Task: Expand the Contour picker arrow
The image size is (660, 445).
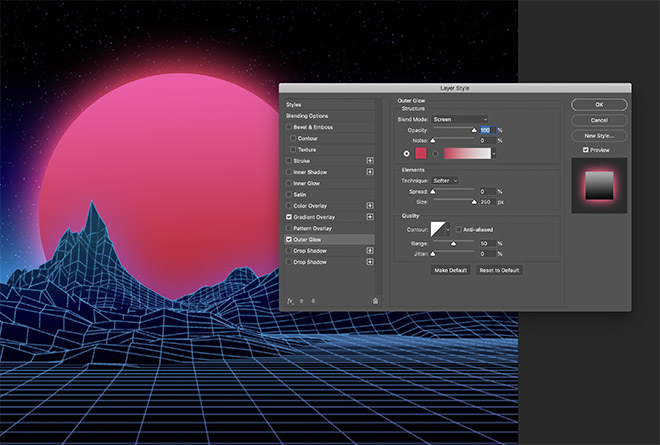Action: coord(450,229)
